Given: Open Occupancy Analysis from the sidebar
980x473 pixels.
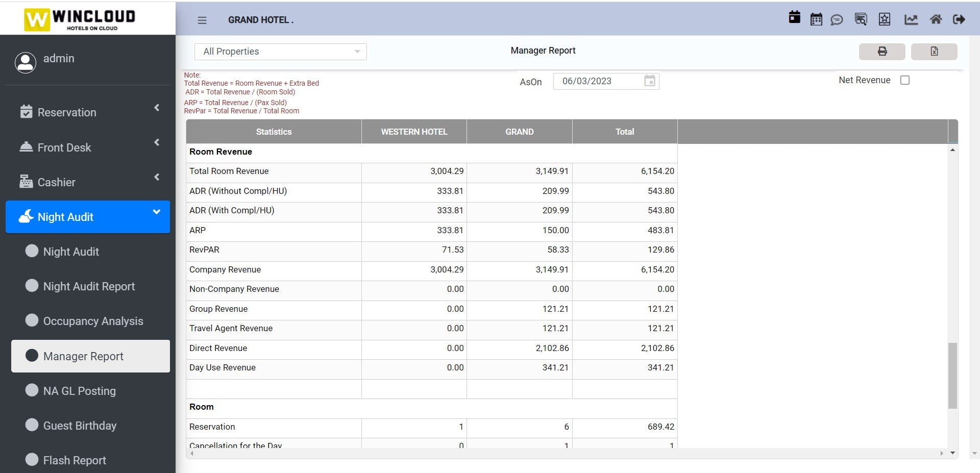Looking at the screenshot, I should pos(93,321).
